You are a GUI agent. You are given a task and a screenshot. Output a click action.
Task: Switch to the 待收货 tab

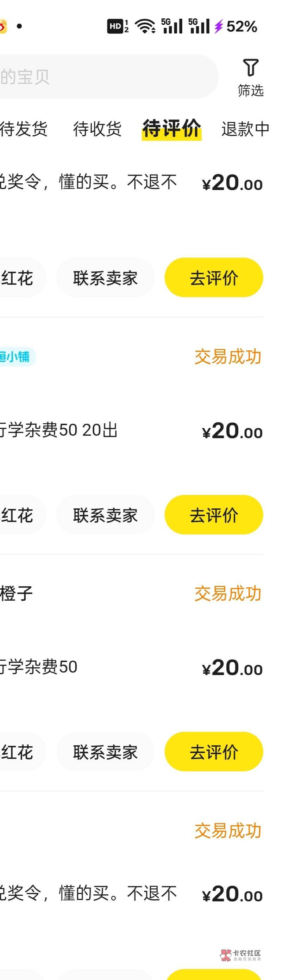pos(97,129)
